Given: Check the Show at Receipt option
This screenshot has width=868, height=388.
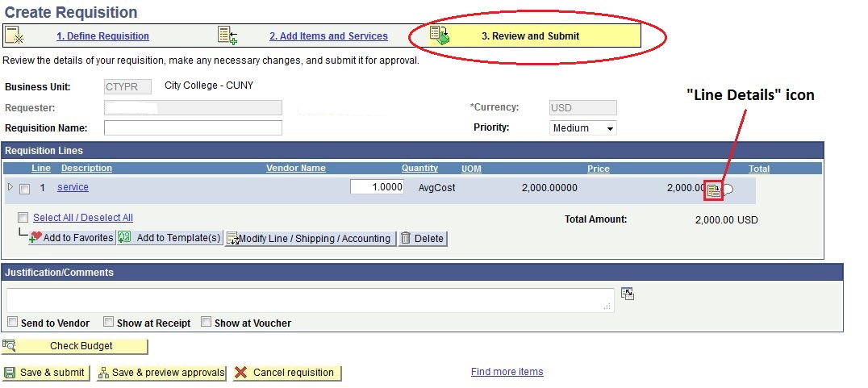Looking at the screenshot, I should [108, 322].
